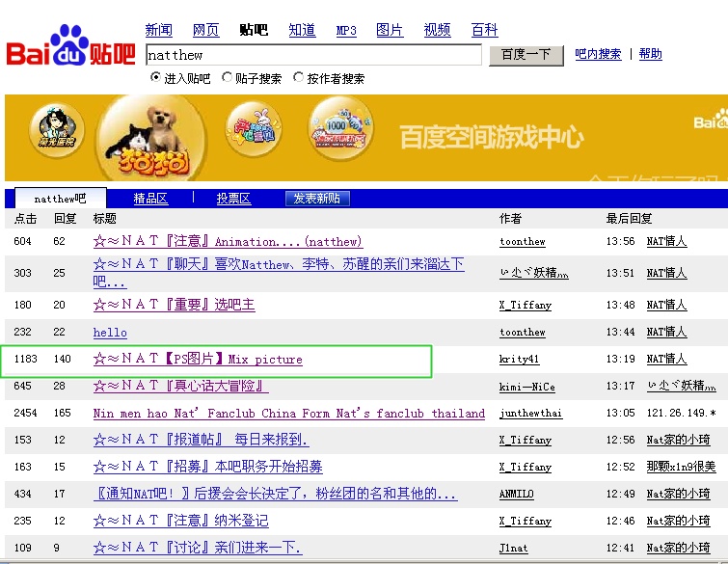Image resolution: width=728 pixels, height=564 pixels.
Task: Open the 帮助 help link
Action: pyautogui.click(x=651, y=54)
